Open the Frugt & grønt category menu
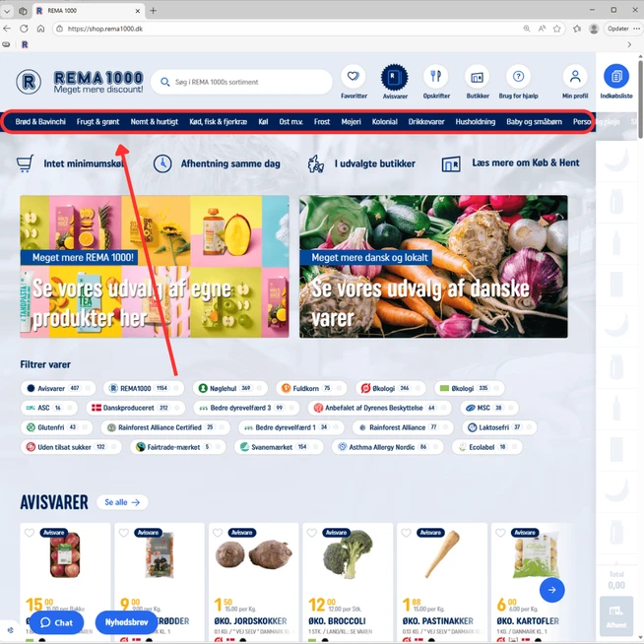 pyautogui.click(x=97, y=122)
